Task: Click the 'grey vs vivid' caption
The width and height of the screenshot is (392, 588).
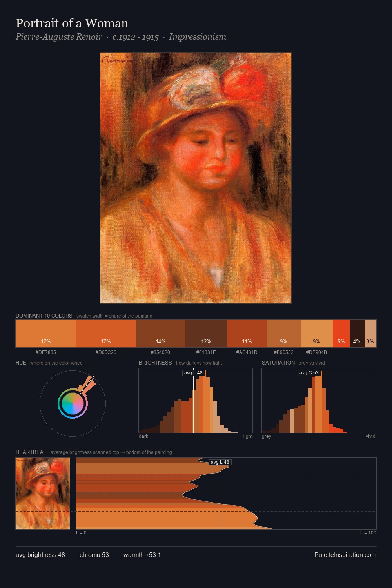Action: pyautogui.click(x=312, y=363)
